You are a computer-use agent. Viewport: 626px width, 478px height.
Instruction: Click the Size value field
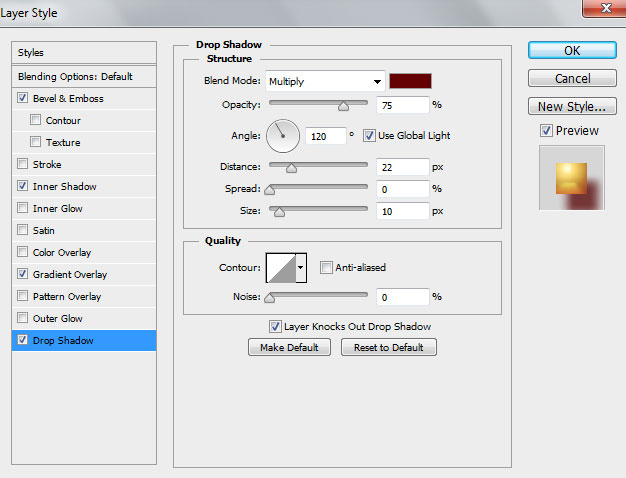click(402, 211)
